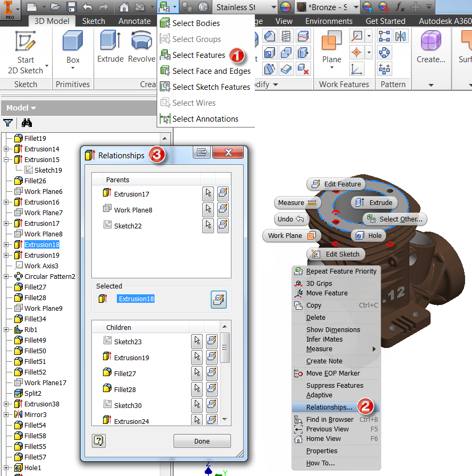Click select arrow for parent Sketch22
The image size is (472, 476).
tap(208, 225)
